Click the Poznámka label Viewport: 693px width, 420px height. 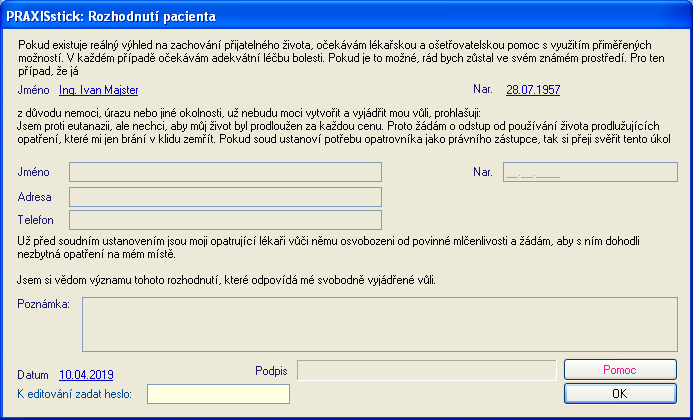coord(43,304)
